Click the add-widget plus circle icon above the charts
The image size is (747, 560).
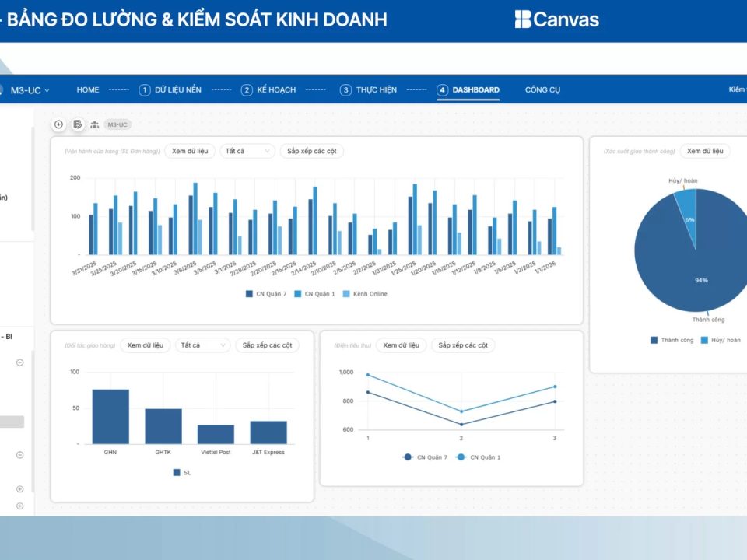[58, 124]
